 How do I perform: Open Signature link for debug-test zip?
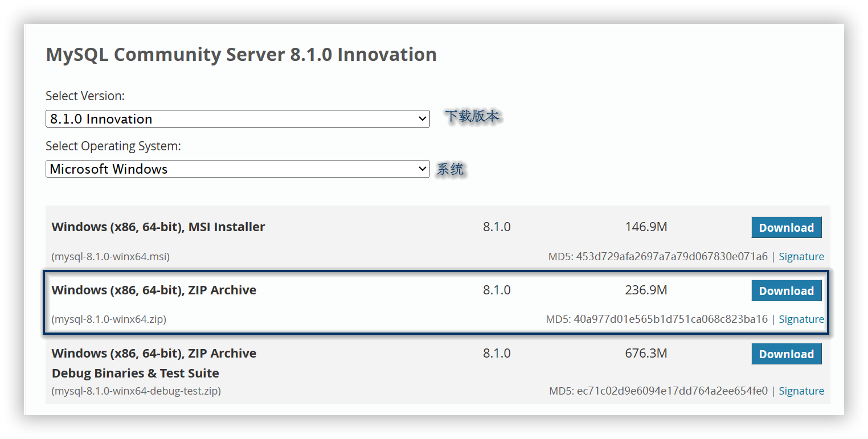coord(801,391)
